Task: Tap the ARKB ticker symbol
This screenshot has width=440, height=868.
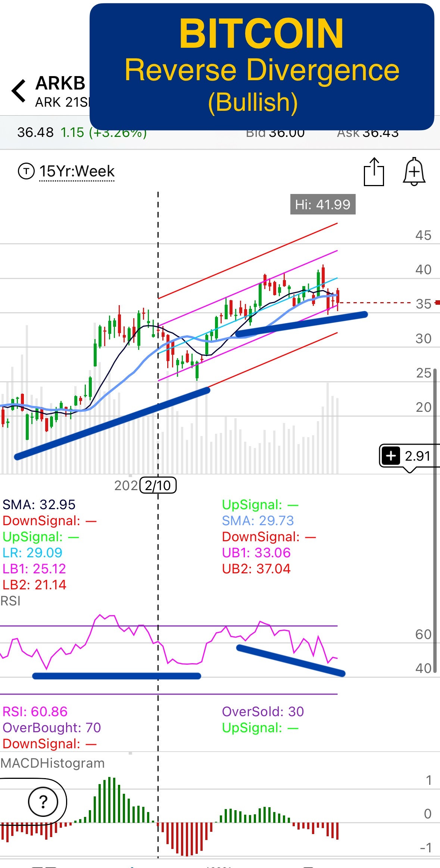Action: tap(60, 83)
